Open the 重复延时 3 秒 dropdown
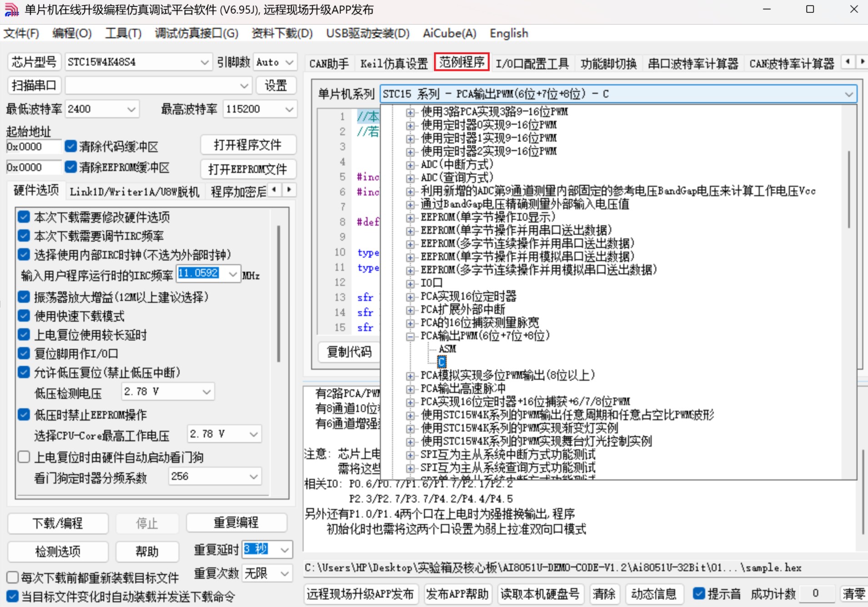This screenshot has height=607, width=868. coord(267,549)
